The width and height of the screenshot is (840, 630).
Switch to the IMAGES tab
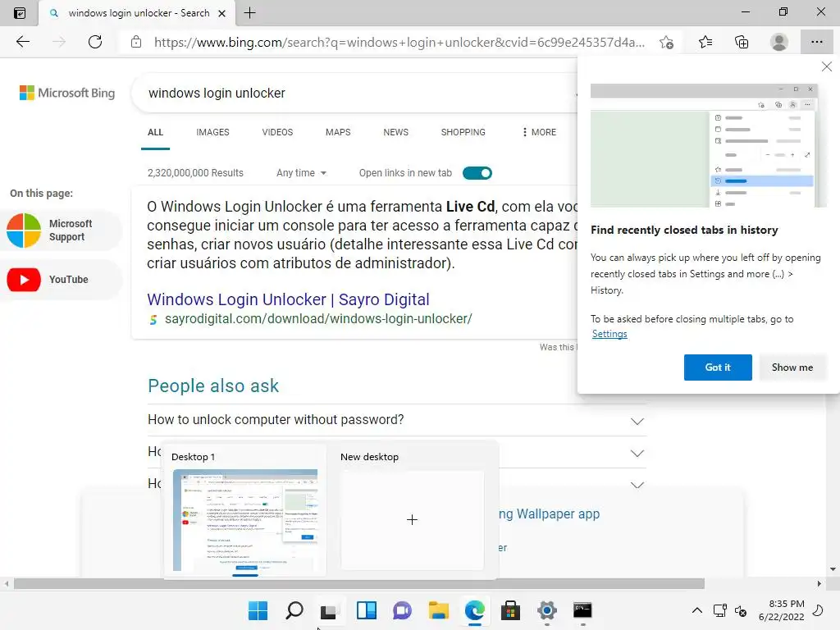click(x=212, y=132)
